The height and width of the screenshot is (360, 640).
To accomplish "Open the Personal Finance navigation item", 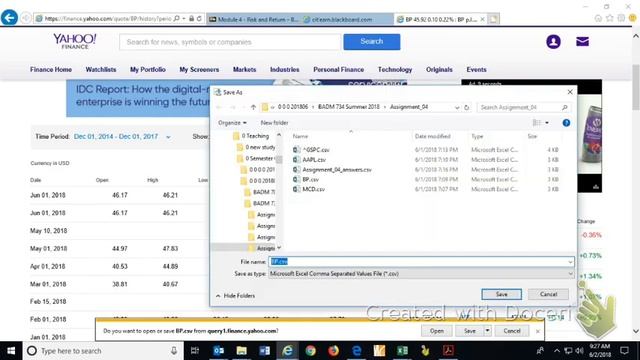I will point(339,69).
